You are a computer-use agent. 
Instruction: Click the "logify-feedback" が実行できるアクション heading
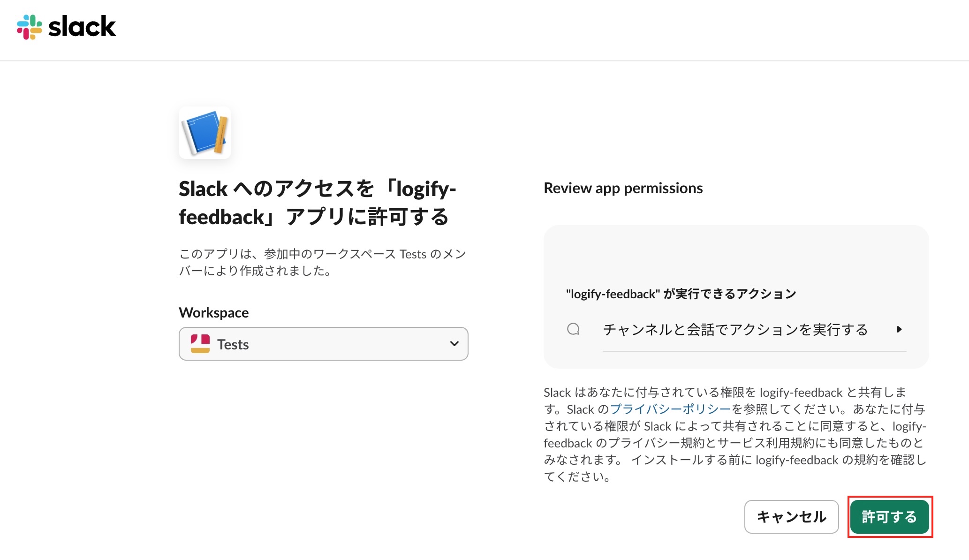(681, 294)
